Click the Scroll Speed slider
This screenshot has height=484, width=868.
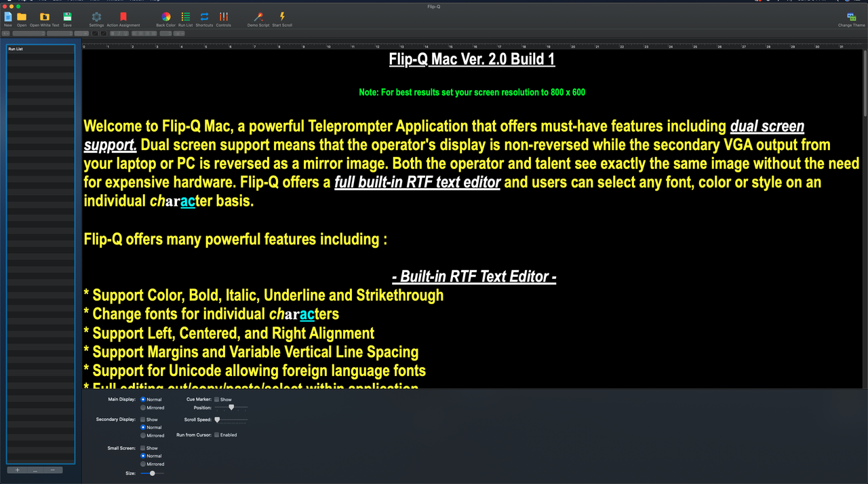(x=231, y=420)
